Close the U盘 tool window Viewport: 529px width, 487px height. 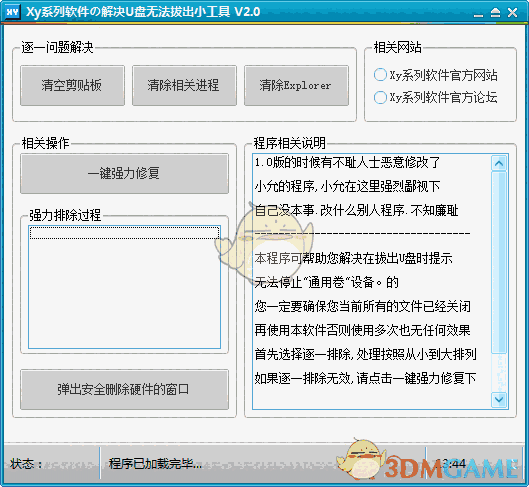(x=512, y=13)
